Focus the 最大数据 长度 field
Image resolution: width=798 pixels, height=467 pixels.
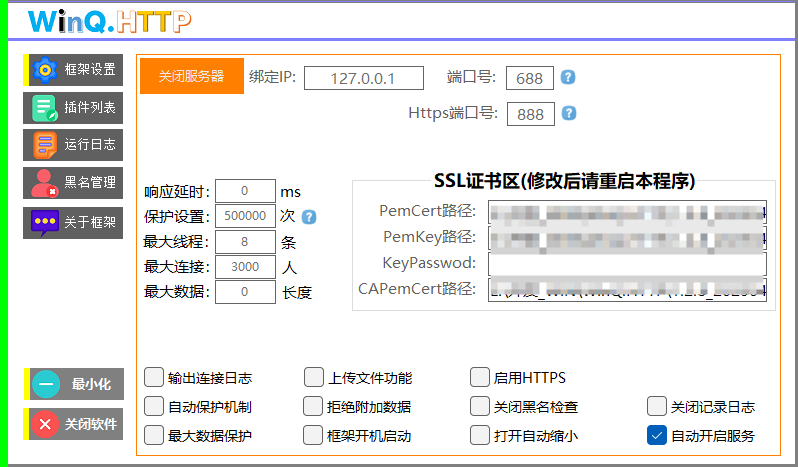[245, 291]
